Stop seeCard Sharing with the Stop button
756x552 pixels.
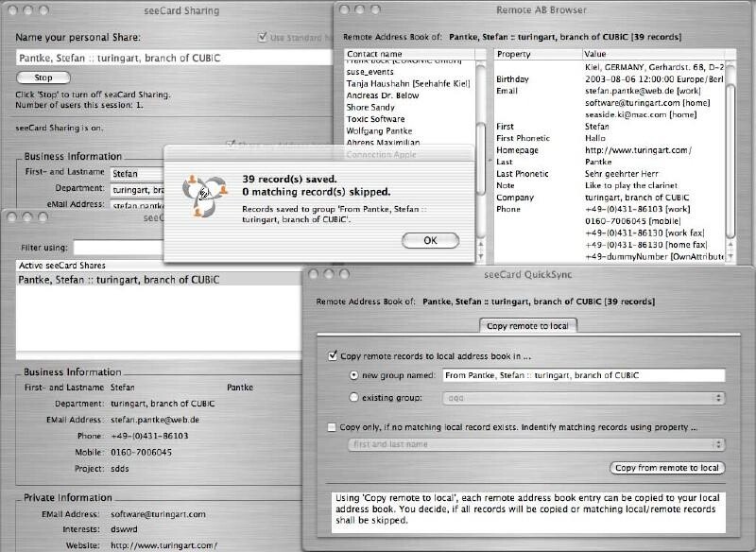pos(43,78)
